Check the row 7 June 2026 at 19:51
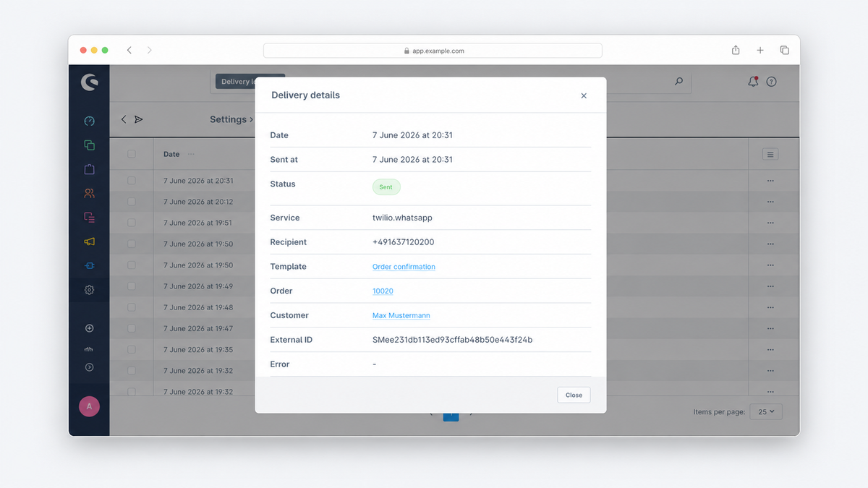 pyautogui.click(x=132, y=223)
